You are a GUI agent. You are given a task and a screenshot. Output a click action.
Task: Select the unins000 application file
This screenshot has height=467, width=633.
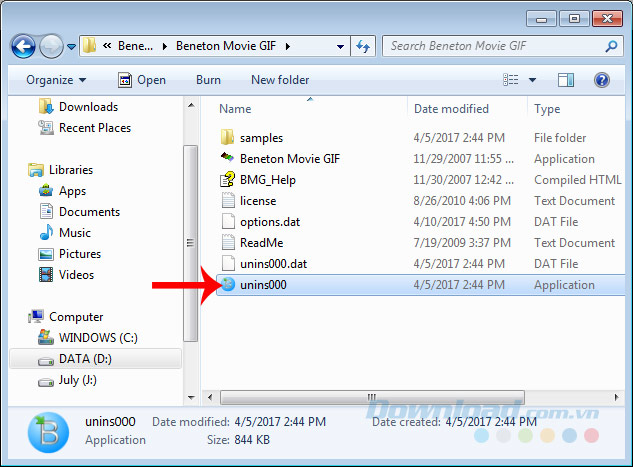(x=421, y=285)
